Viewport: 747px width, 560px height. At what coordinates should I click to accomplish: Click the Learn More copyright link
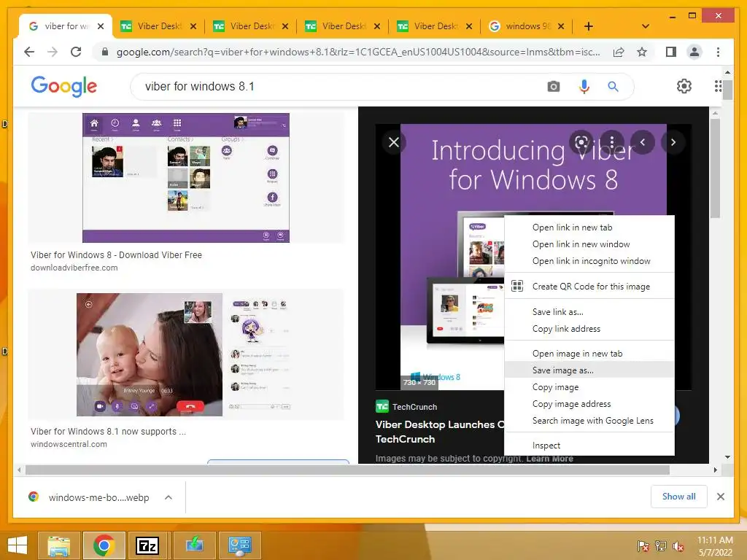549,458
